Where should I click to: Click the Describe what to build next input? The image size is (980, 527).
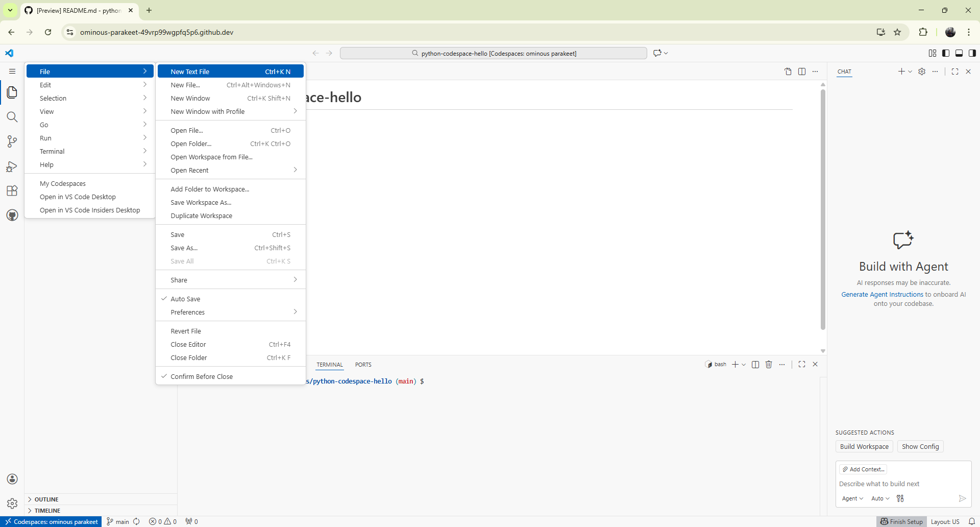pos(903,484)
